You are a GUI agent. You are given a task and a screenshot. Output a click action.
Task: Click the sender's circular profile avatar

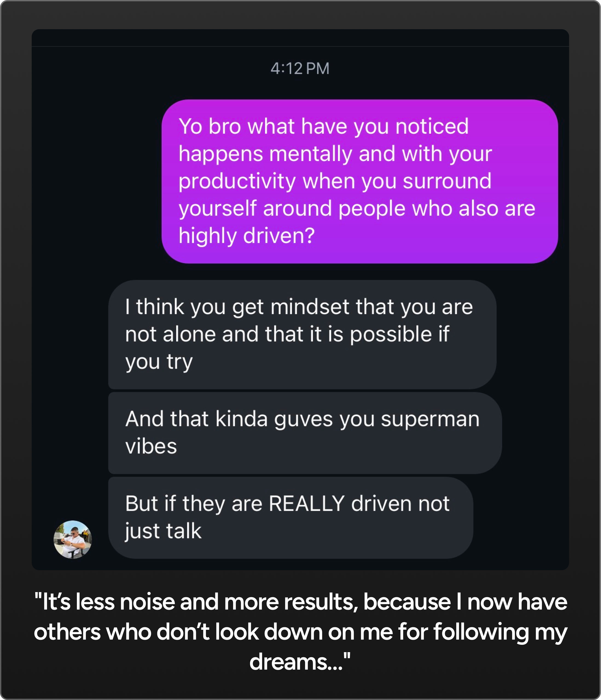coord(73,539)
